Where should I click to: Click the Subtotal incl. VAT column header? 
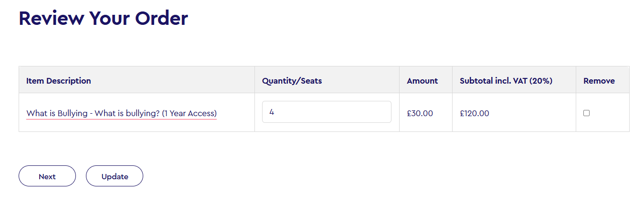506,81
